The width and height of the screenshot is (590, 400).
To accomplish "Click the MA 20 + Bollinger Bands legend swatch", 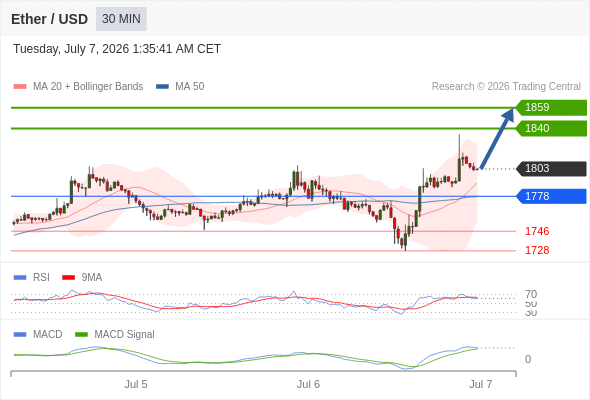I will [x=20, y=87].
